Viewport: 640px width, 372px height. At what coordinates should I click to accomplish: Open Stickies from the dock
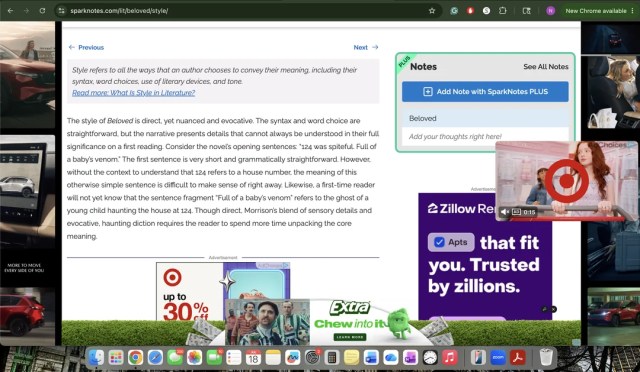coord(351,358)
